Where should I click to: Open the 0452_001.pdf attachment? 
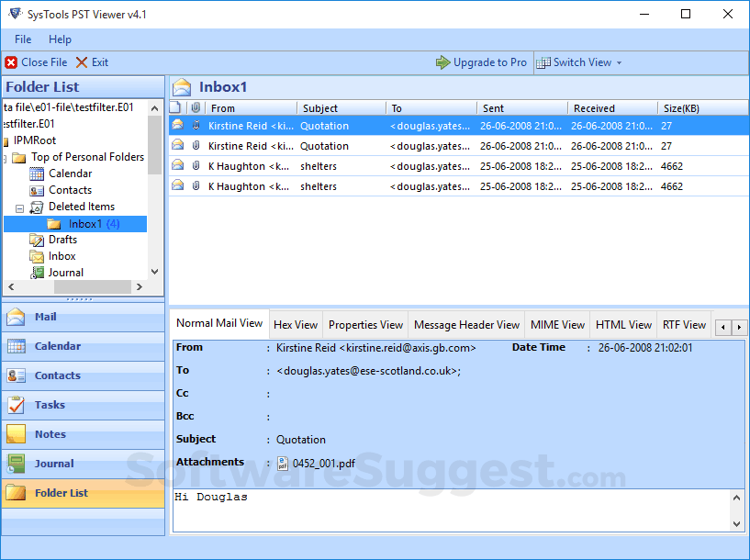(324, 464)
